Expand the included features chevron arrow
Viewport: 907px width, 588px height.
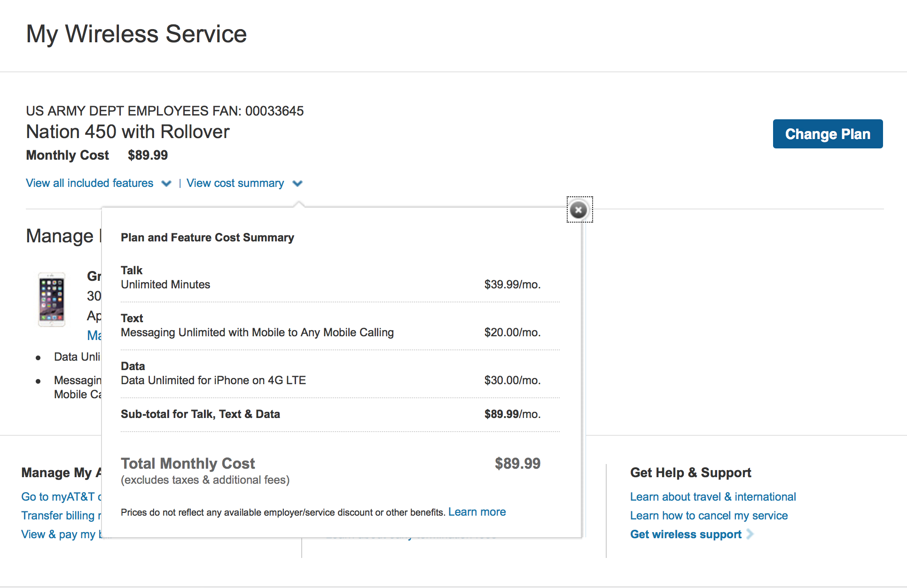(x=166, y=184)
